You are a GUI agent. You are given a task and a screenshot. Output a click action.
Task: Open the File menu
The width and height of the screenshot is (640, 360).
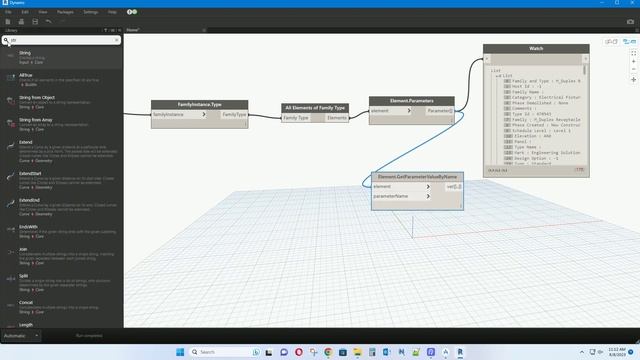coord(8,12)
